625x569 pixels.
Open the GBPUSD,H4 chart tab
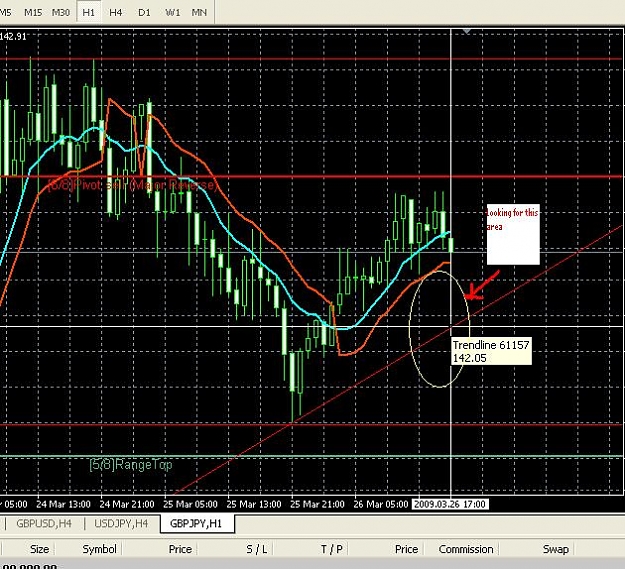(x=44, y=523)
